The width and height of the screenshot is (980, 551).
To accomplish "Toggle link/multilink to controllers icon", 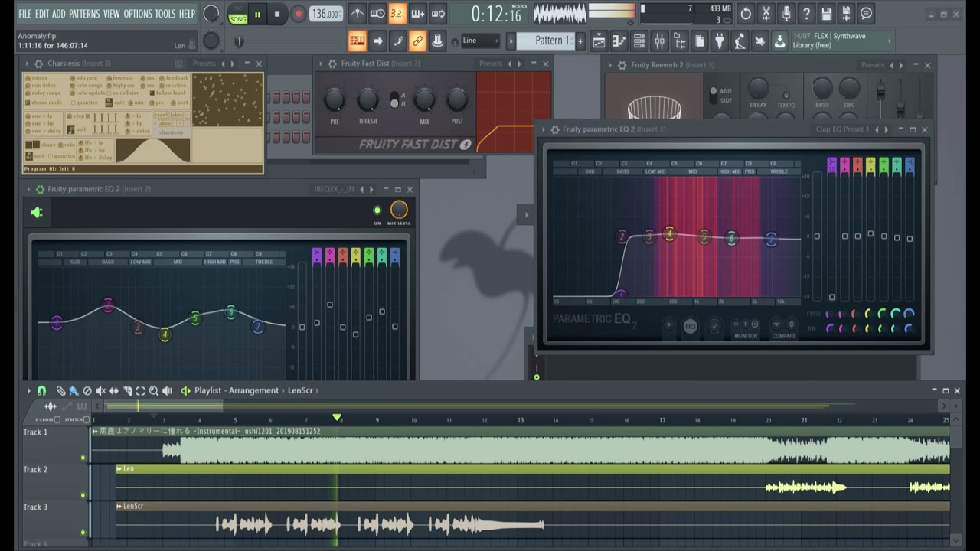I will (x=417, y=41).
